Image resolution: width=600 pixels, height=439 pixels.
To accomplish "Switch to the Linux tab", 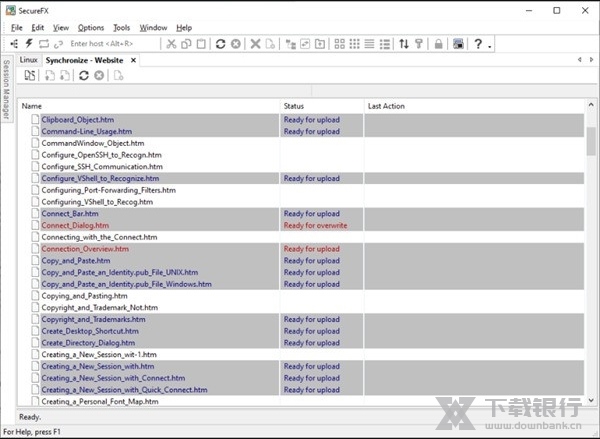I will pos(29,60).
